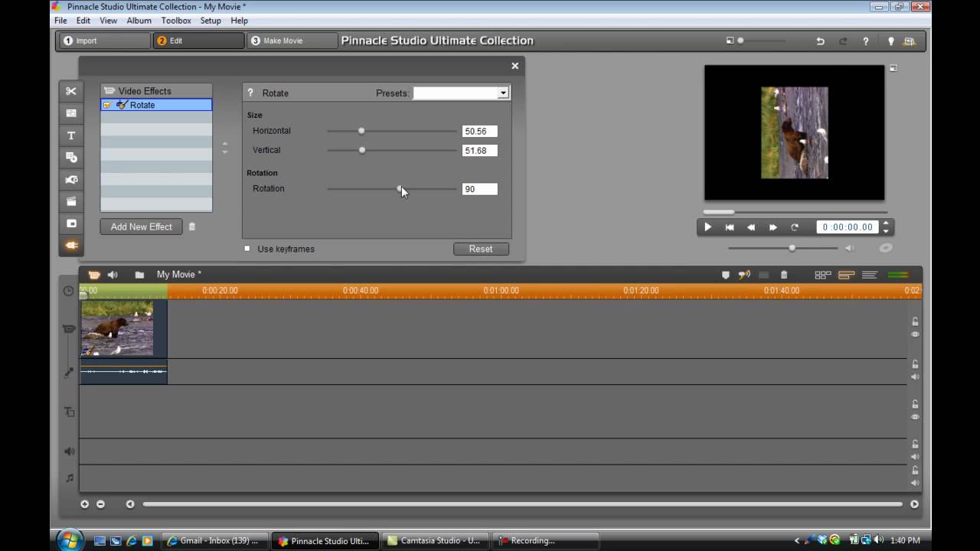Screen dimensions: 980x551
Task: Open the File menu
Action: [60, 21]
